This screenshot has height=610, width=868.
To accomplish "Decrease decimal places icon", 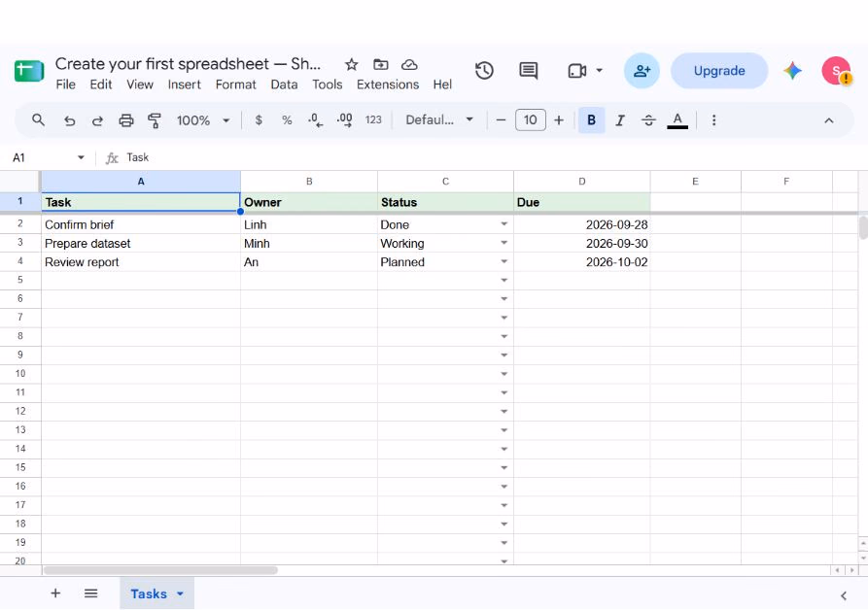I will click(316, 120).
